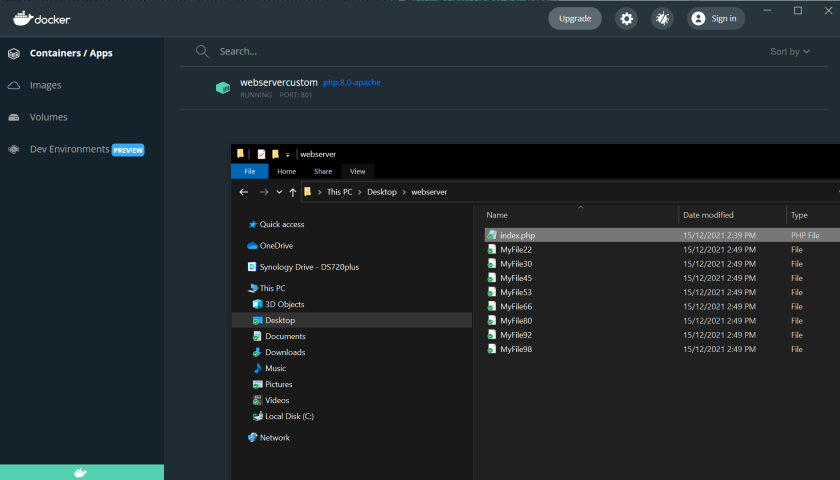Click the Upgrade button
Image resolution: width=840 pixels, height=480 pixels.
(x=575, y=19)
